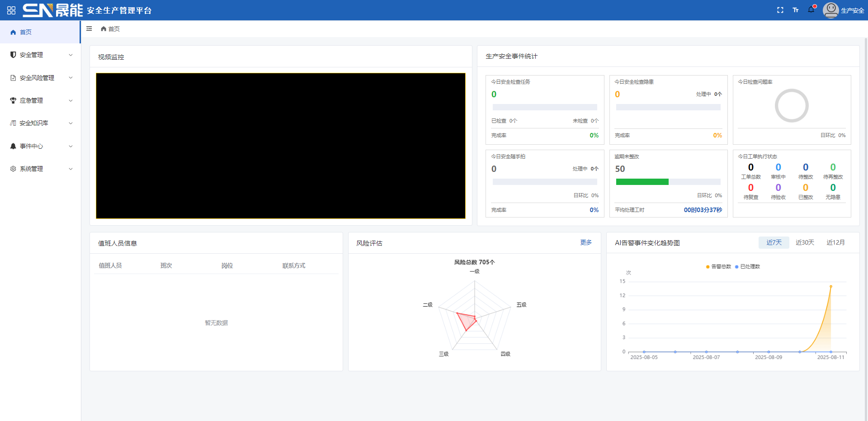The height and width of the screenshot is (421, 868).
Task: Open the 安全管理 menu
Action: pos(40,55)
